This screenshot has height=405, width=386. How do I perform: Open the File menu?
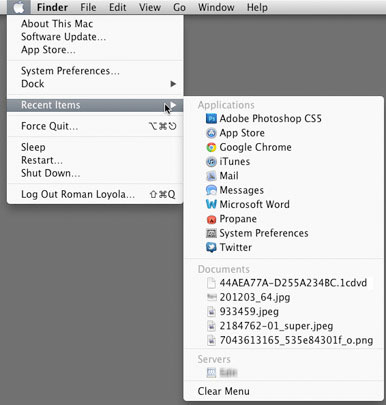coord(88,7)
